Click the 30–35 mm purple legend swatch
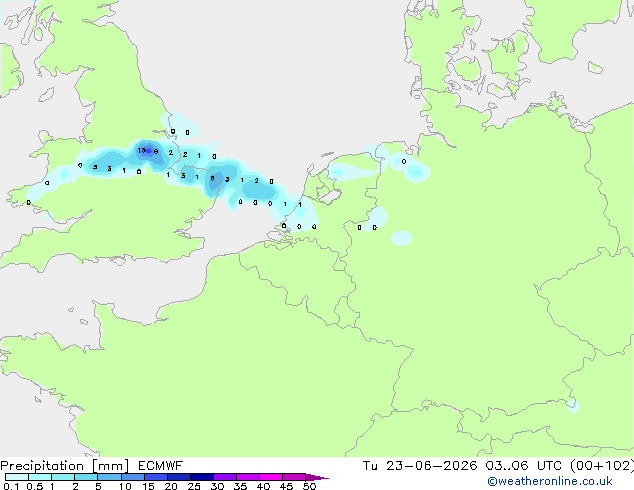 [225, 477]
